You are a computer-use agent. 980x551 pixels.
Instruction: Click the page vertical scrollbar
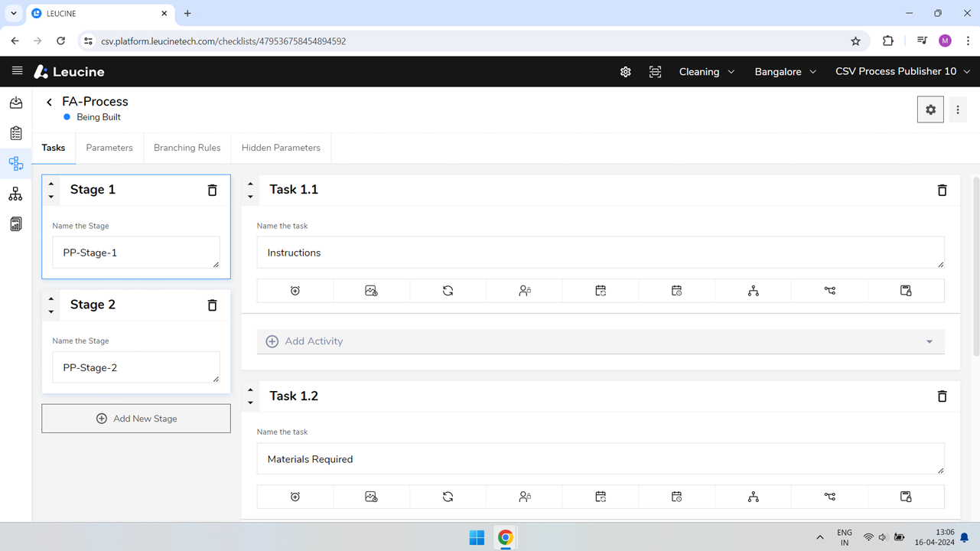pos(975,266)
